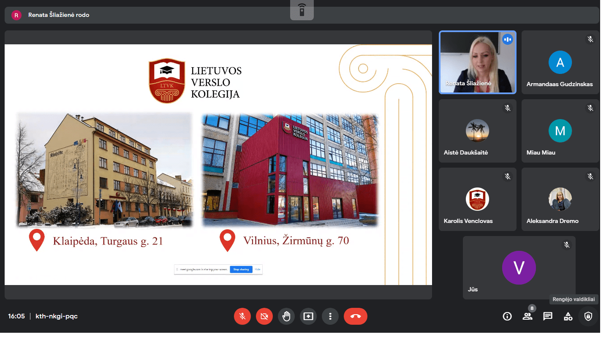Open host controls shield icon
The image size is (609, 364).
(x=588, y=316)
